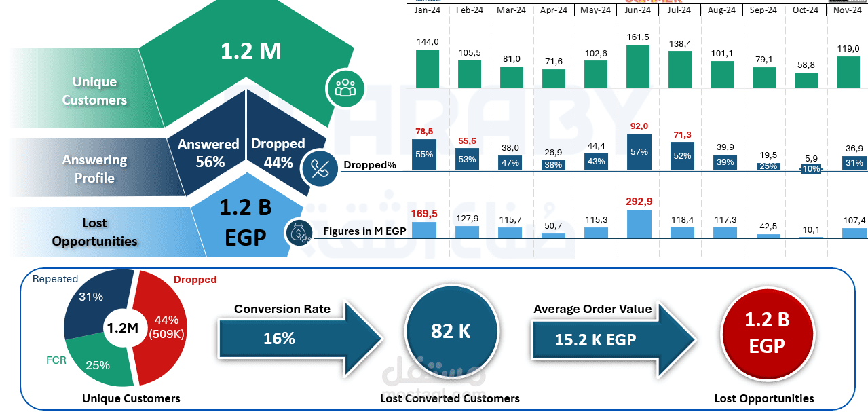Select the Jun-24 month header

(638, 10)
